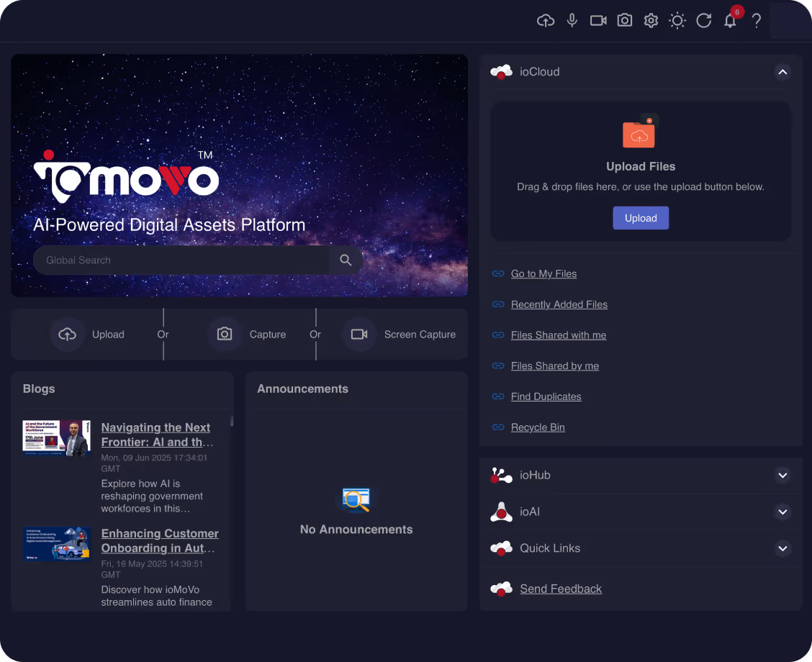This screenshot has width=812, height=662.
Task: Open Files Shared with me link
Action: point(559,335)
